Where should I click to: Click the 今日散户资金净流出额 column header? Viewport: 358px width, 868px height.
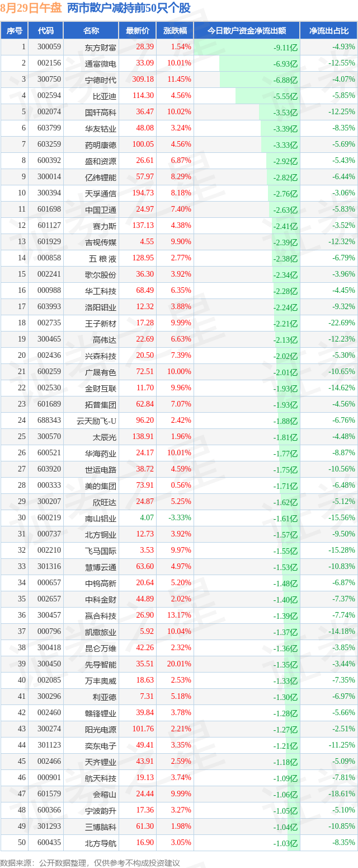pos(247,31)
